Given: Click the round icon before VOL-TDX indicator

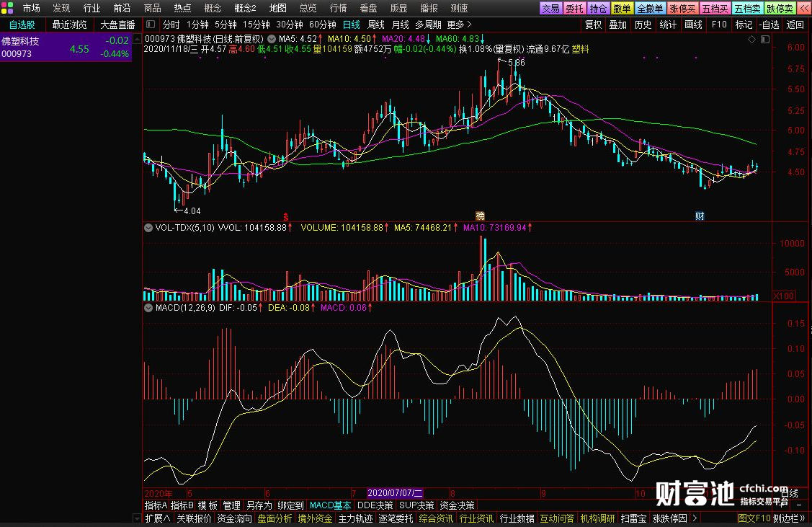Looking at the screenshot, I should (x=148, y=228).
